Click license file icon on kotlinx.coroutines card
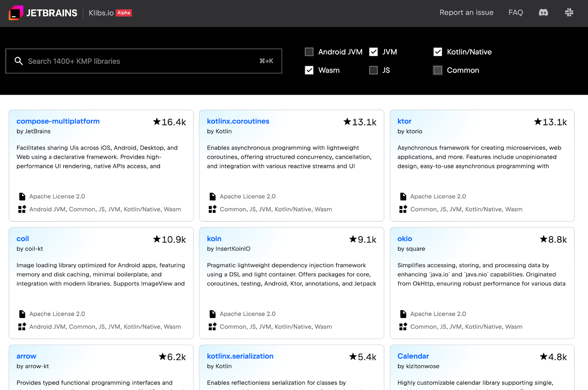 pos(212,196)
